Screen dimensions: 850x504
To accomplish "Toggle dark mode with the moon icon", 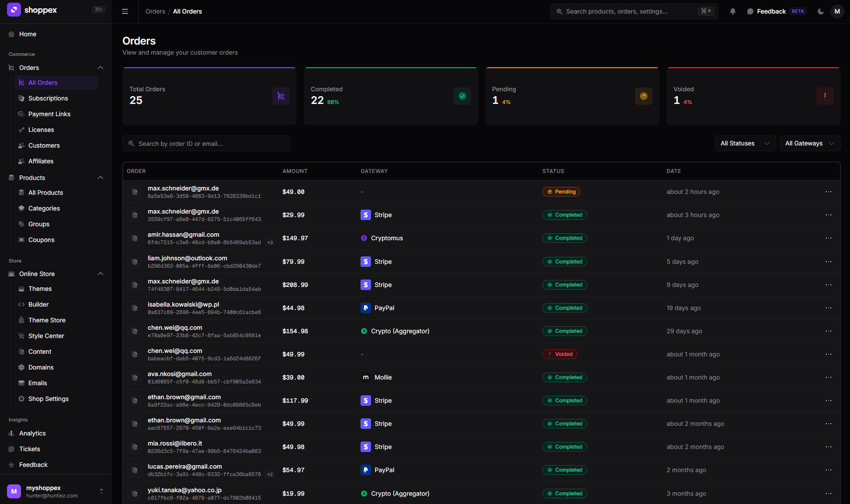I will 821,11.
